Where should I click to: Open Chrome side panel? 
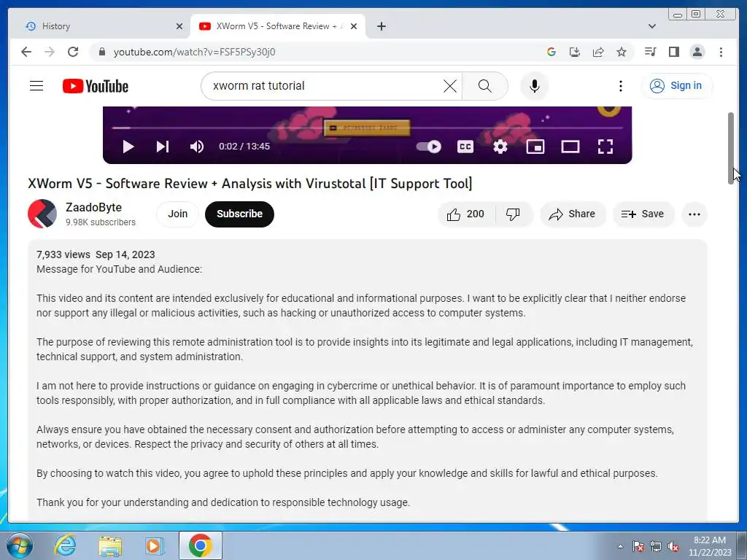673,52
